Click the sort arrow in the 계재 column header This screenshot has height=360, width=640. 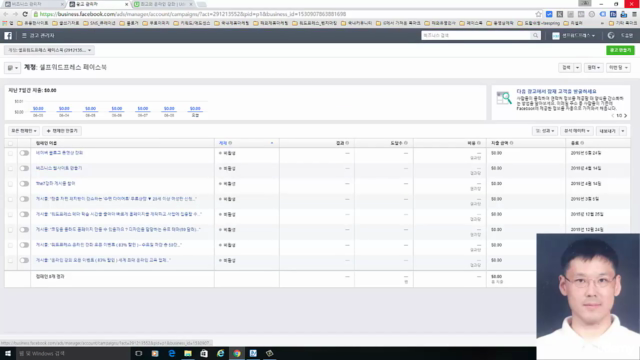[272, 143]
